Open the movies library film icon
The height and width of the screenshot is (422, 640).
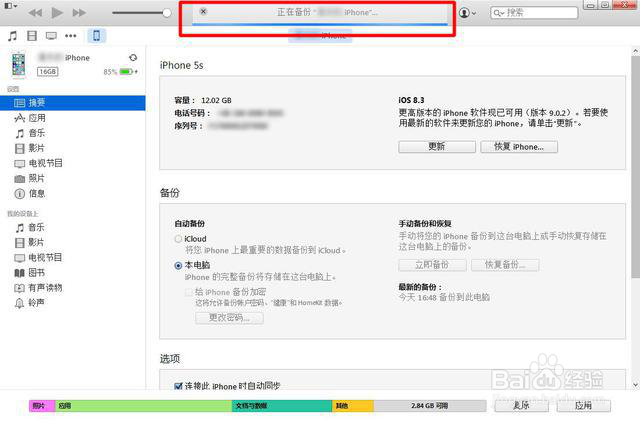click(32, 36)
